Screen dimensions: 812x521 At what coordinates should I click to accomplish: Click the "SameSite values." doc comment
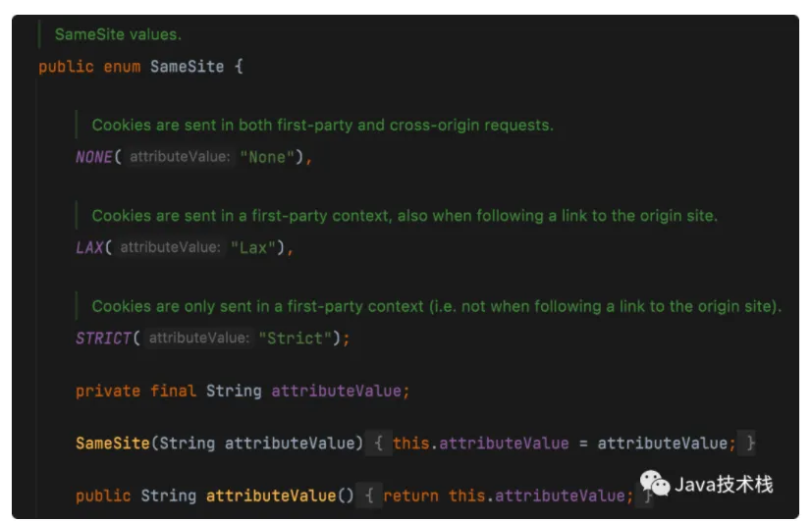[x=118, y=34]
